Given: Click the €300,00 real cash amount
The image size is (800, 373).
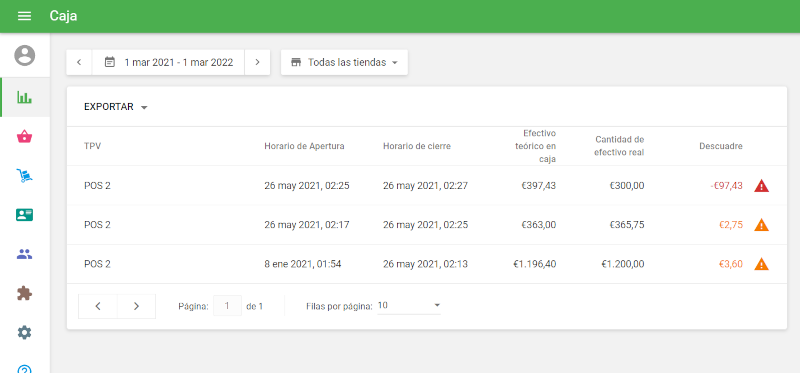Looking at the screenshot, I should [627, 186].
